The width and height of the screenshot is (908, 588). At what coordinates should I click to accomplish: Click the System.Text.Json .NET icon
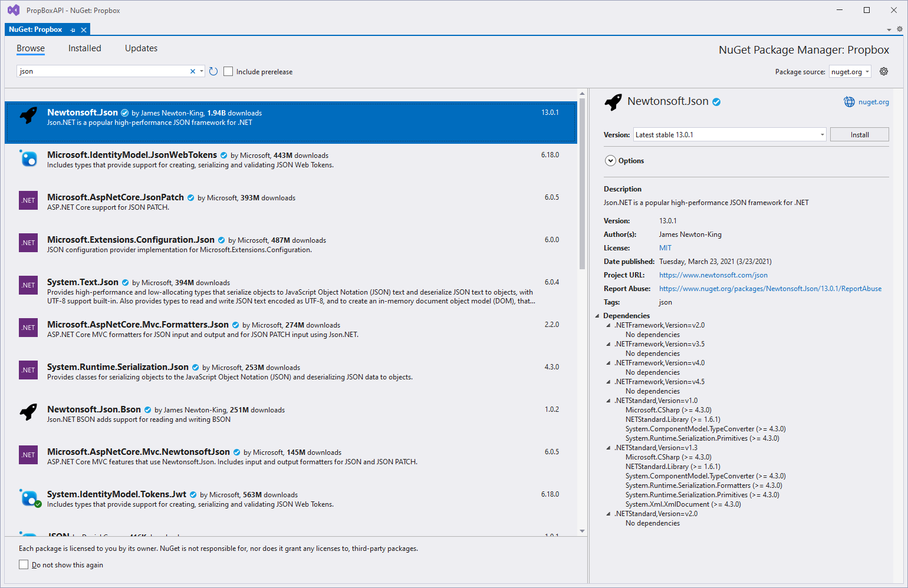(x=28, y=285)
